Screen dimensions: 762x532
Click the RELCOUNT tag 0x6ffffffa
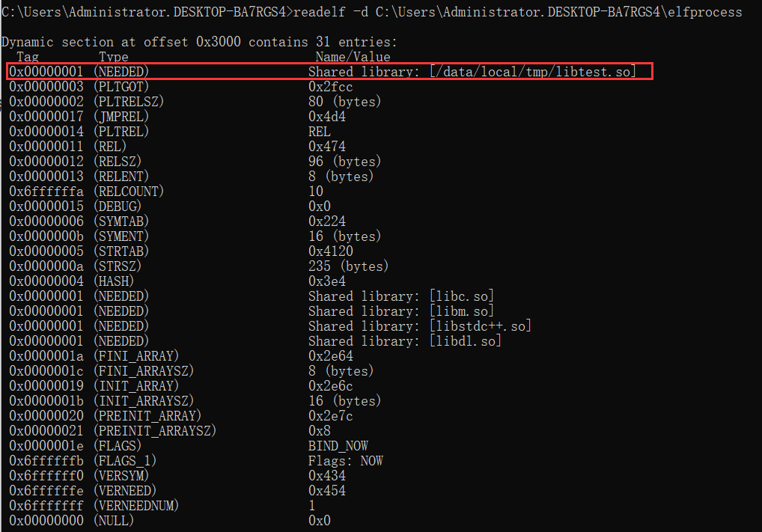click(x=46, y=192)
